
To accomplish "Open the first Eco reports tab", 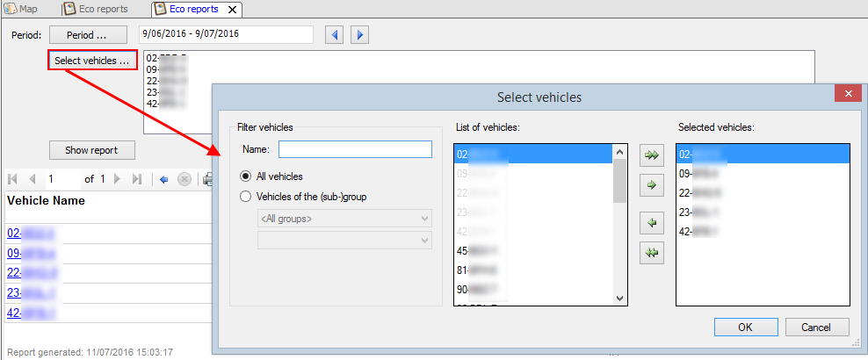I will point(95,9).
